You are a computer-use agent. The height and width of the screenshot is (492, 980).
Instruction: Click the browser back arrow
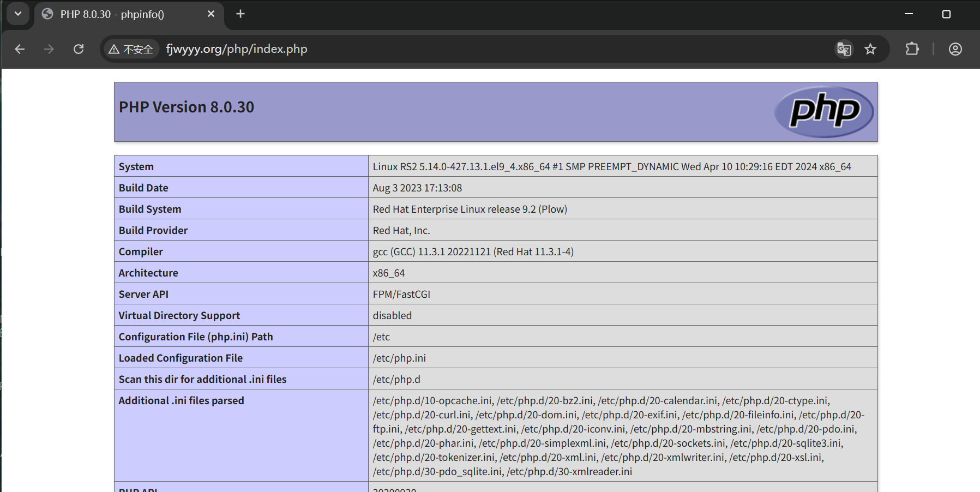pyautogui.click(x=20, y=49)
